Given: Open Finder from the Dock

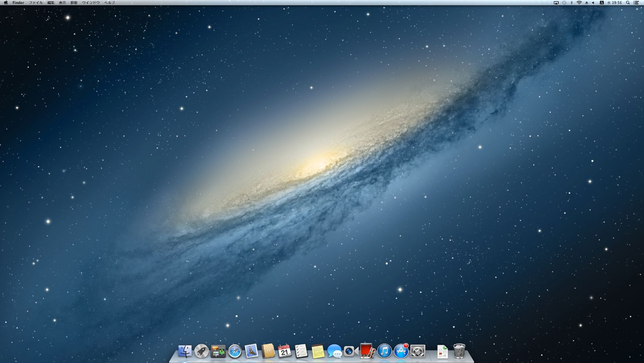Looking at the screenshot, I should pyautogui.click(x=185, y=351).
